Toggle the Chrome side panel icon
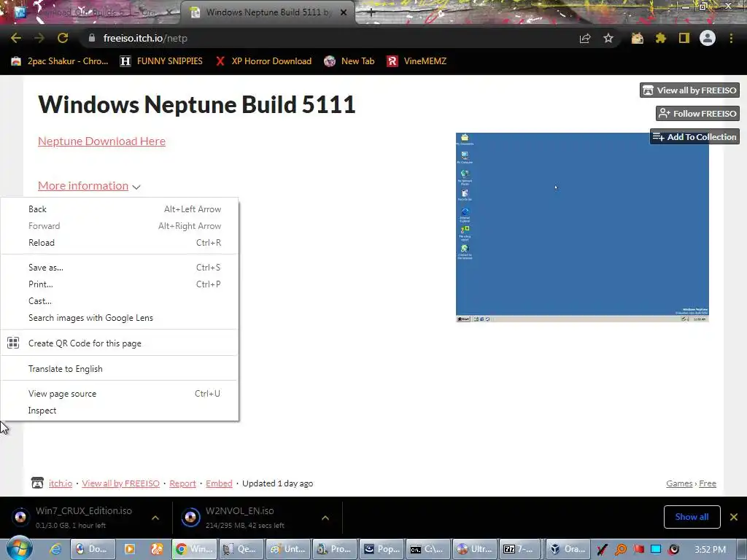The width and height of the screenshot is (747, 560). pos(684,38)
